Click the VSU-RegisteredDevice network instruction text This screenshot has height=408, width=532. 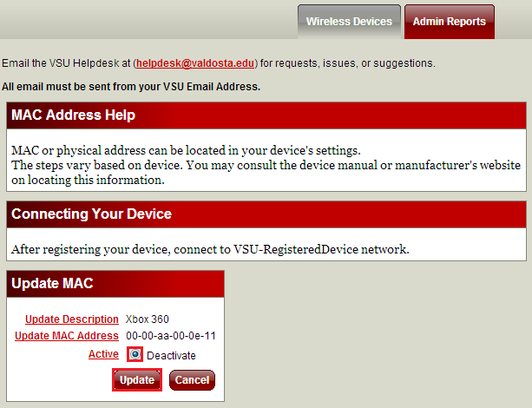(210, 249)
